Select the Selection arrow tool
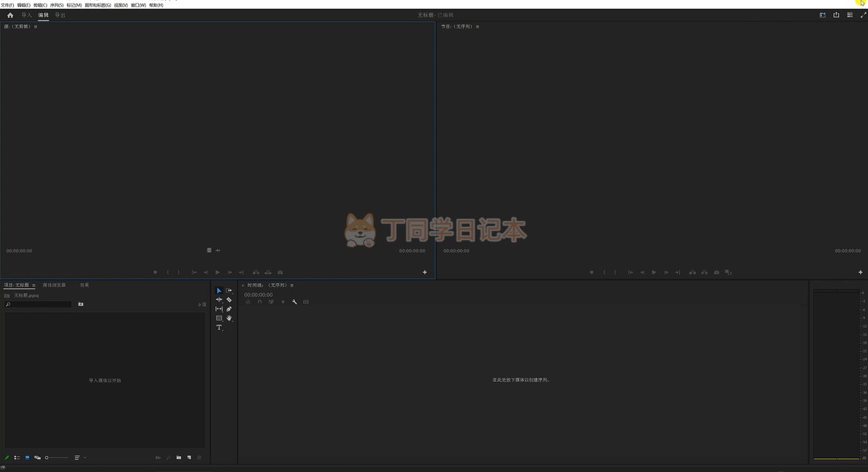Screen dimensions: 868x472 (x=219, y=291)
